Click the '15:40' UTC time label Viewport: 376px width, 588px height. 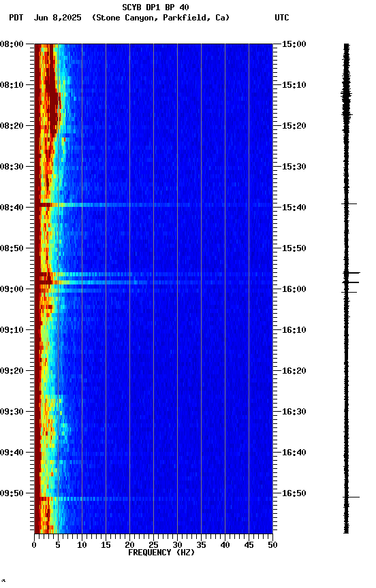pos(294,208)
